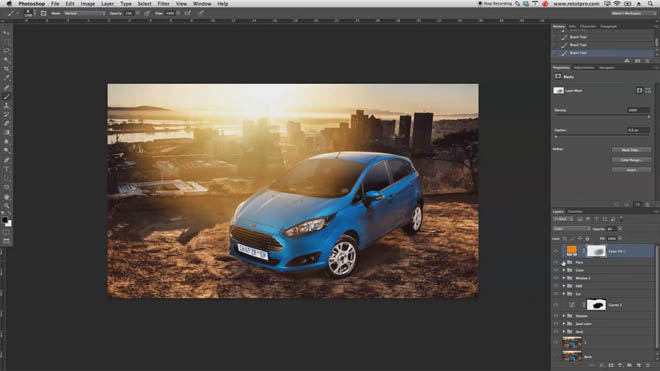Click the Color Fill 1 mask thumbnail

[596, 251]
